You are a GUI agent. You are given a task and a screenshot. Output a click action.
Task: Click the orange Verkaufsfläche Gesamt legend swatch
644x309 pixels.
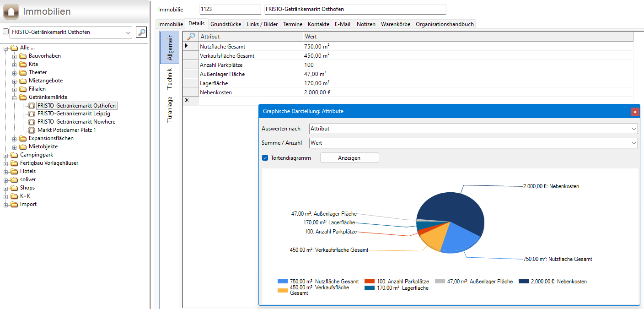283,290
